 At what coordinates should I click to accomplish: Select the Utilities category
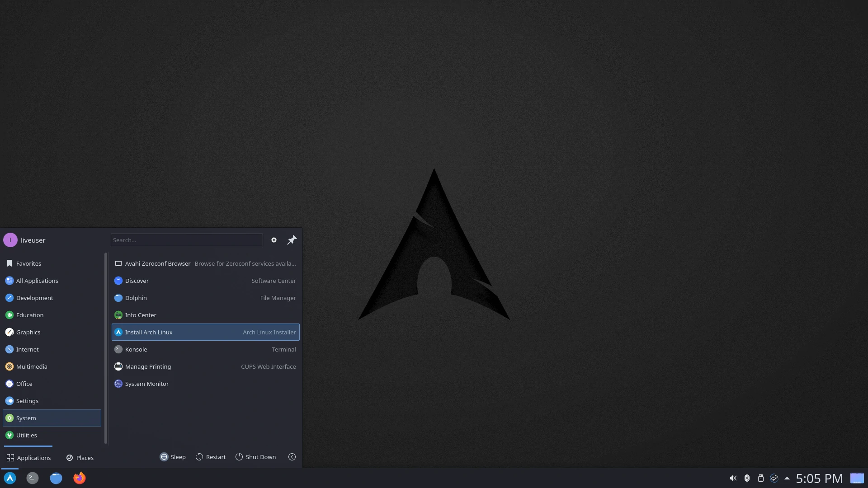[x=27, y=435]
